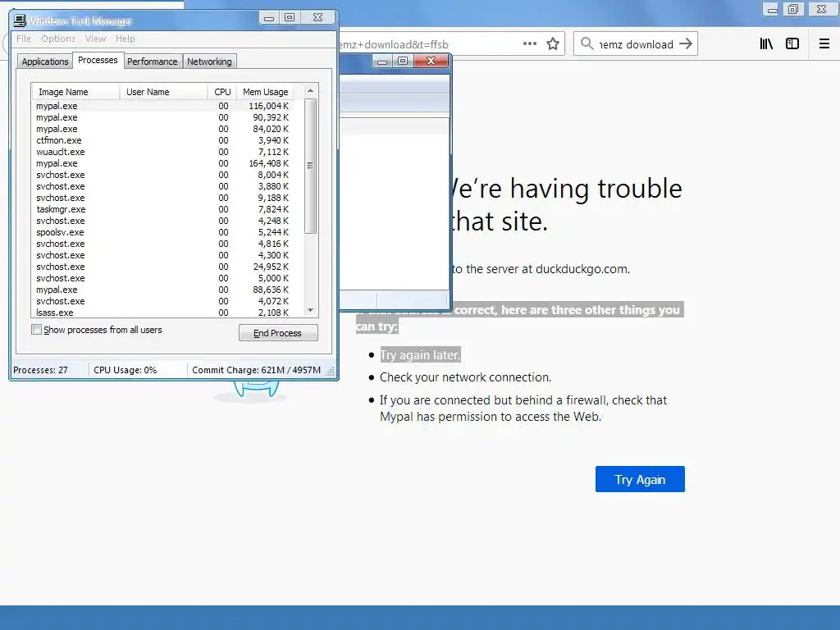840x630 pixels.
Task: Select the spoolsv.exe process row
Action: tap(163, 232)
